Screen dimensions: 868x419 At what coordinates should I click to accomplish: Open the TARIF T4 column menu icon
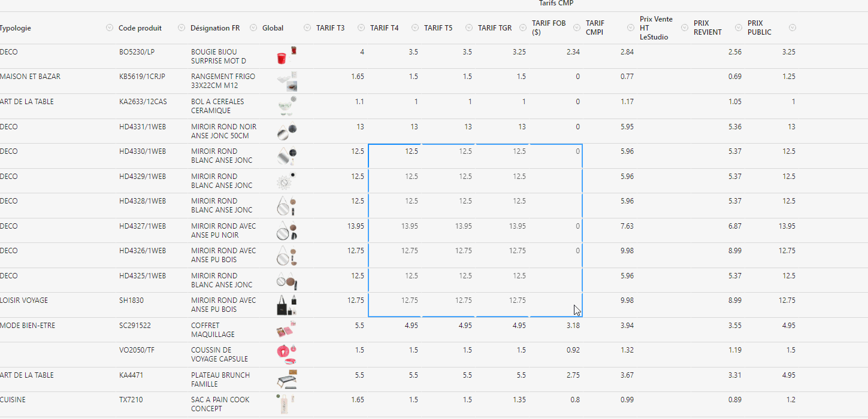(x=415, y=28)
